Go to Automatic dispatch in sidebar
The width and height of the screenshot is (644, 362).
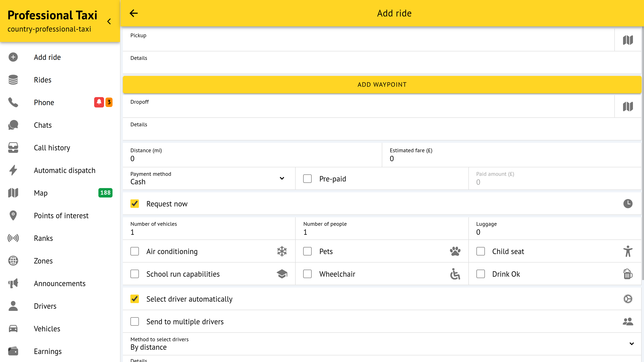[x=64, y=170]
